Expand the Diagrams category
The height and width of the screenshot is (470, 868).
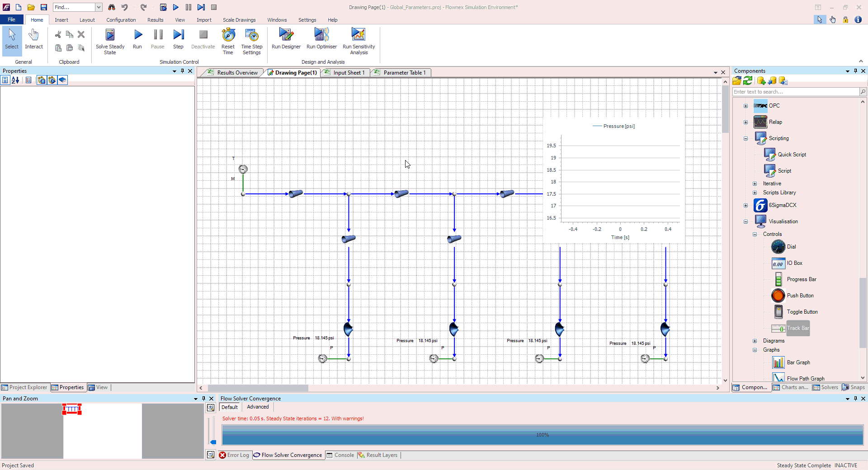[755, 341]
